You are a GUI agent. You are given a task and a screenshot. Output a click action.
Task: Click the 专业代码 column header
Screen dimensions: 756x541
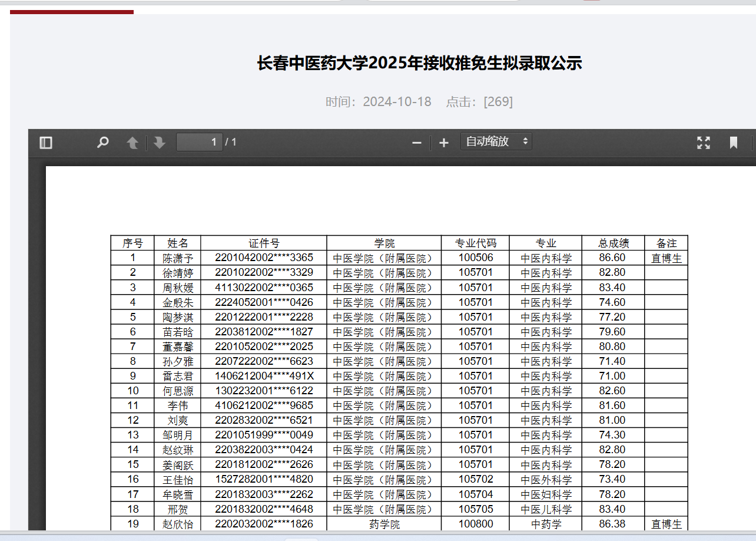pyautogui.click(x=476, y=243)
